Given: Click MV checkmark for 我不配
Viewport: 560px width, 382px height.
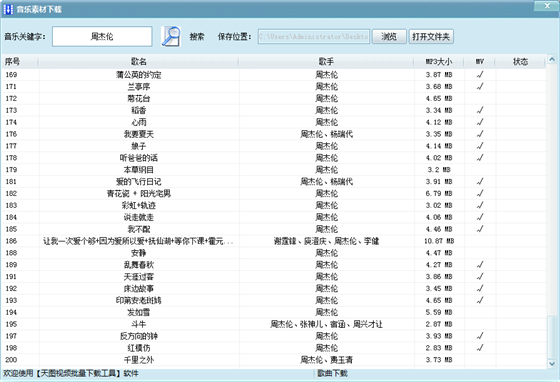Looking at the screenshot, I should (480, 229).
